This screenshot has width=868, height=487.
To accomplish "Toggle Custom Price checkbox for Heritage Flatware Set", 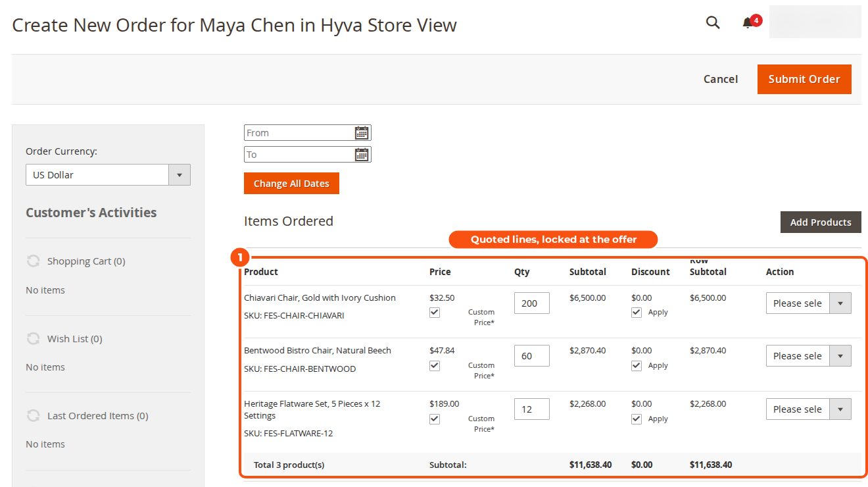I will (x=435, y=419).
